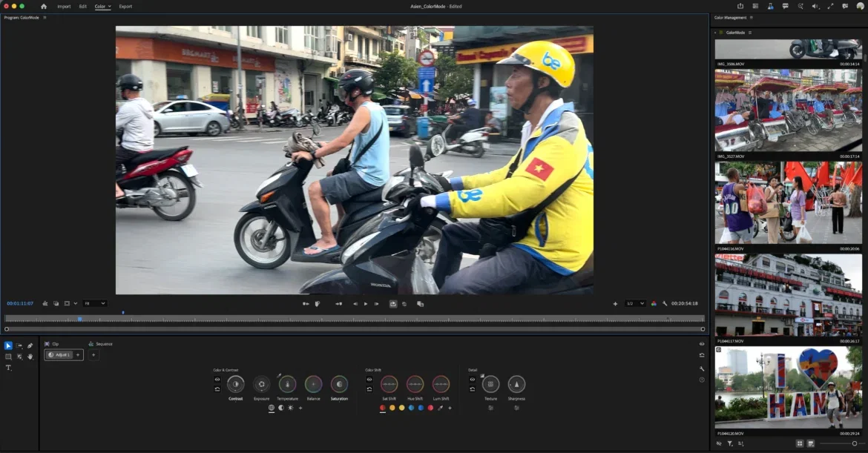Click the current timecode 00:01:11:07
This screenshot has width=868, height=453.
tap(20, 304)
